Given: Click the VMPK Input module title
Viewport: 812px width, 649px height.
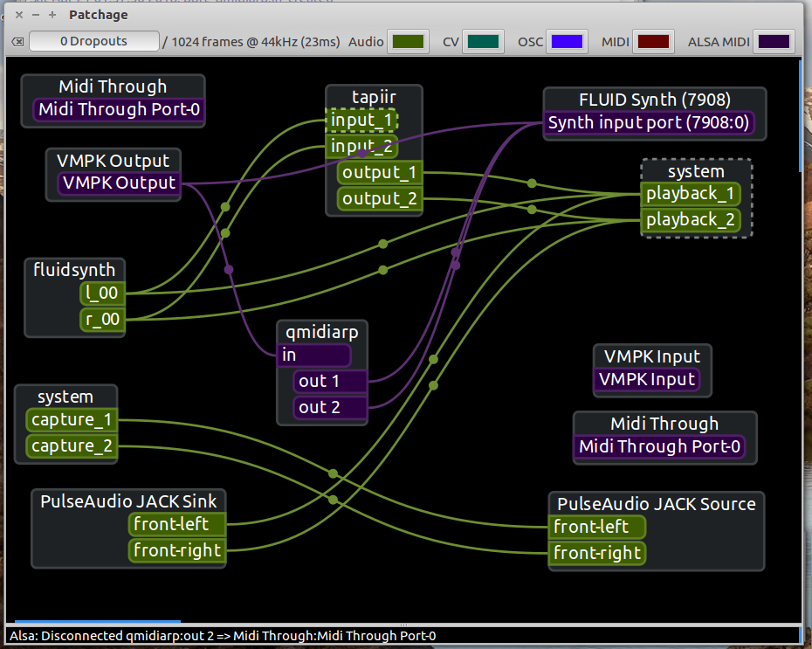Looking at the screenshot, I should (x=652, y=357).
